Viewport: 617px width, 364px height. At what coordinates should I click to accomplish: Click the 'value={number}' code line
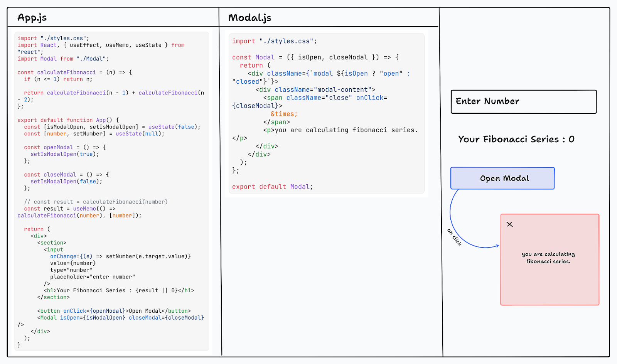click(73, 263)
